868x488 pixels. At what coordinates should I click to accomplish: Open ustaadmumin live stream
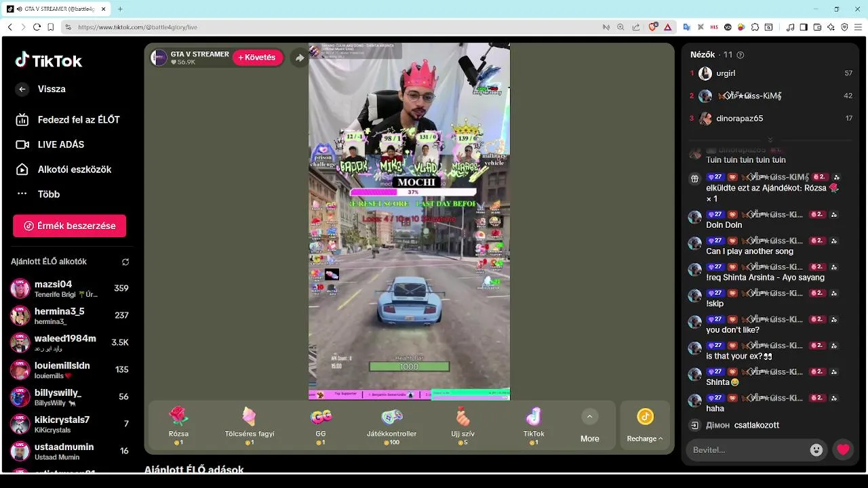point(69,451)
